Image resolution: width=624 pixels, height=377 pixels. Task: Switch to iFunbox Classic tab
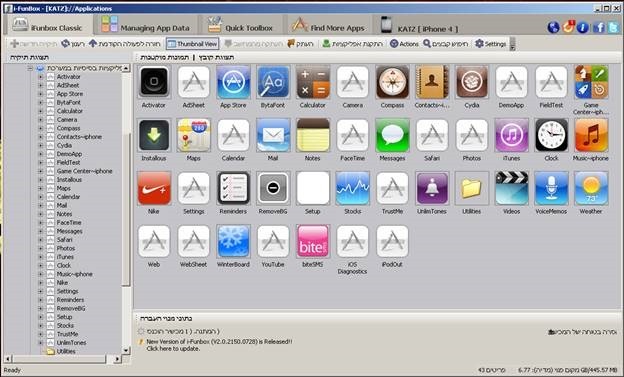point(48,26)
